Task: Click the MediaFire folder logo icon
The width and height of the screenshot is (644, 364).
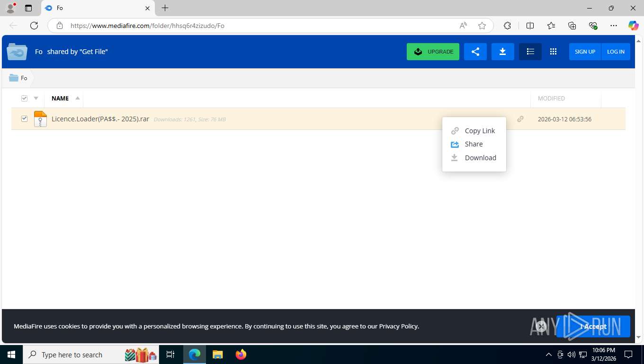Action: click(x=17, y=52)
